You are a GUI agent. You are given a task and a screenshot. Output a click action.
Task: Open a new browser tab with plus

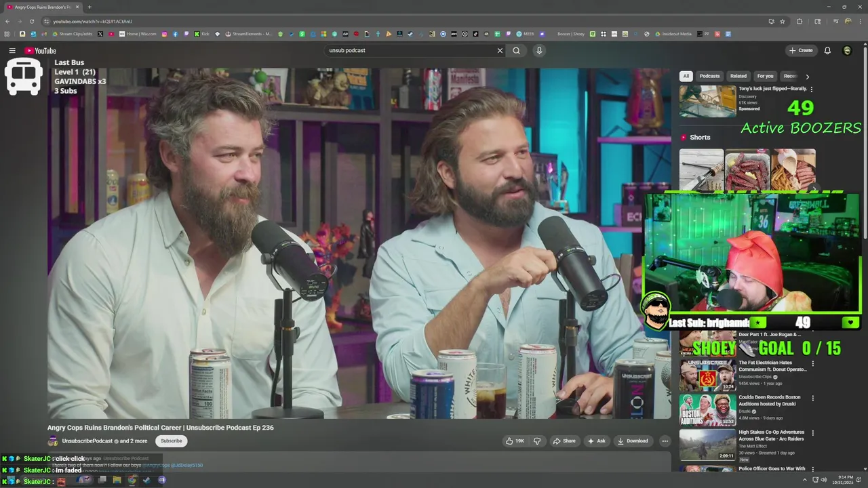coord(89,7)
